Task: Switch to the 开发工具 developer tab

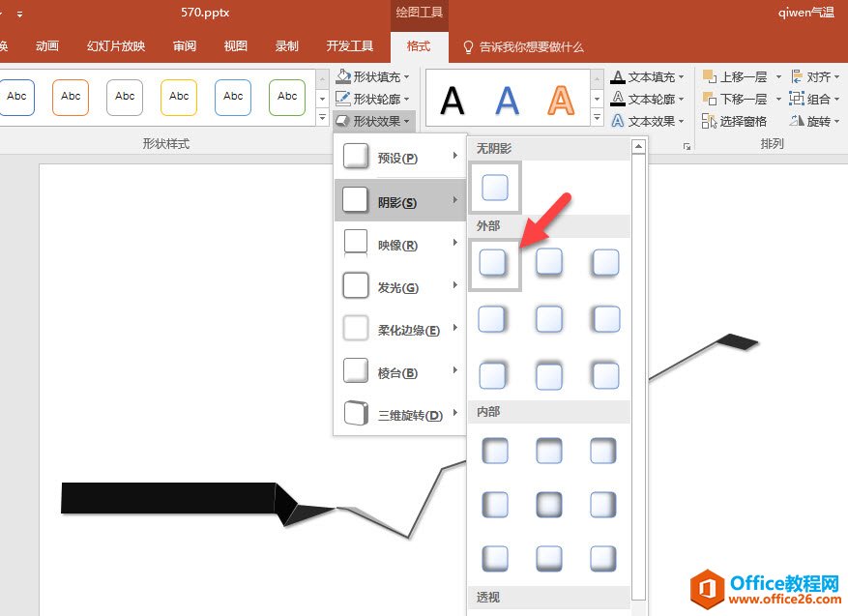Action: pyautogui.click(x=349, y=46)
